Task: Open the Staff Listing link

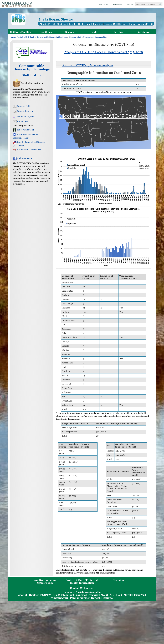Action: 32,75
